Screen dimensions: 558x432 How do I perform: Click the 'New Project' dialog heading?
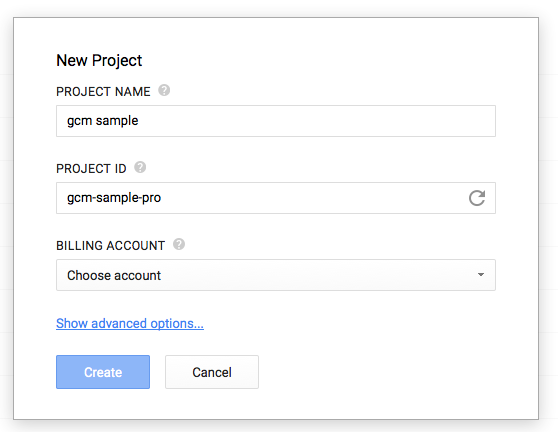click(x=99, y=60)
